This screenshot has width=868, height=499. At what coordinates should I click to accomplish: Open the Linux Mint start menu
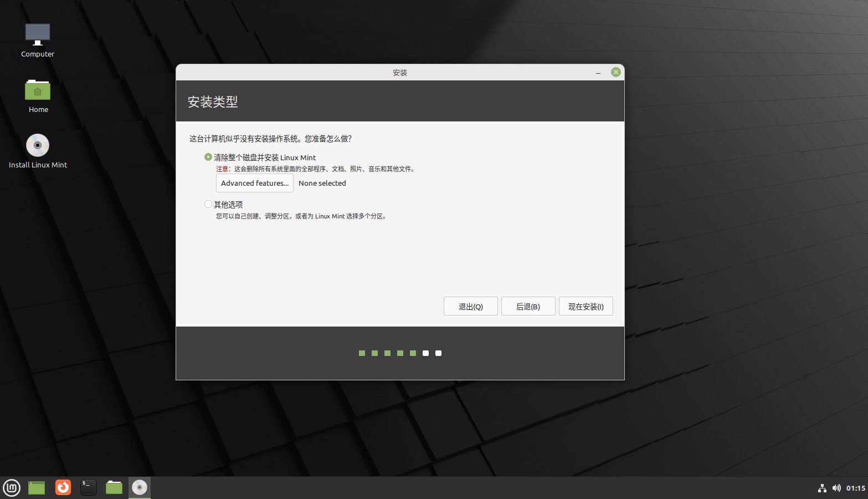click(12, 487)
